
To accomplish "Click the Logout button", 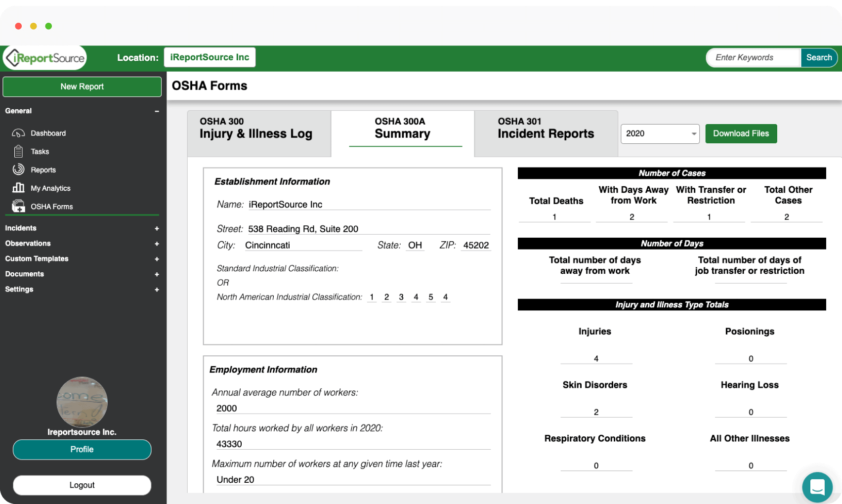I will (82, 485).
